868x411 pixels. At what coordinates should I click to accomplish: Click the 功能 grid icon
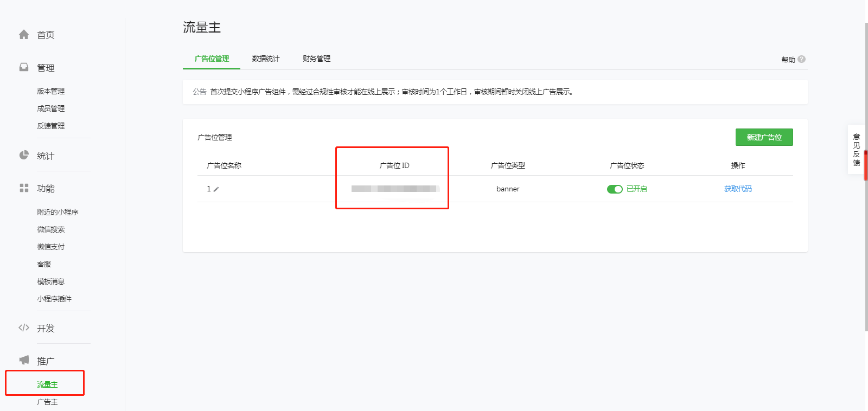(24, 188)
